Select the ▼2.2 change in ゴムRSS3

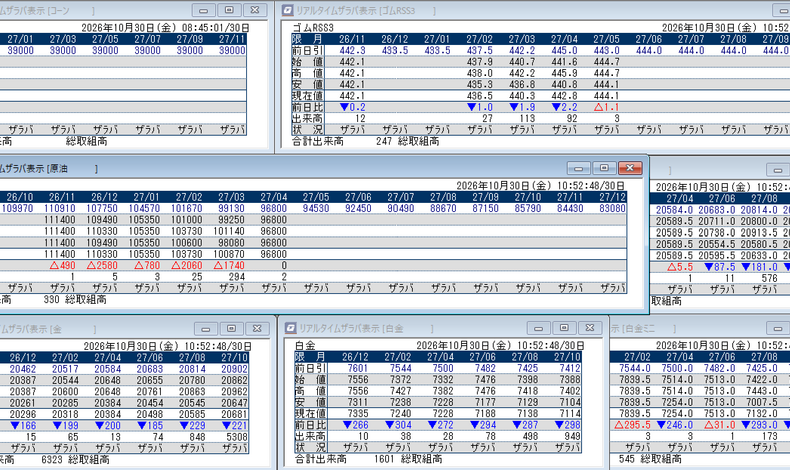coord(564,107)
